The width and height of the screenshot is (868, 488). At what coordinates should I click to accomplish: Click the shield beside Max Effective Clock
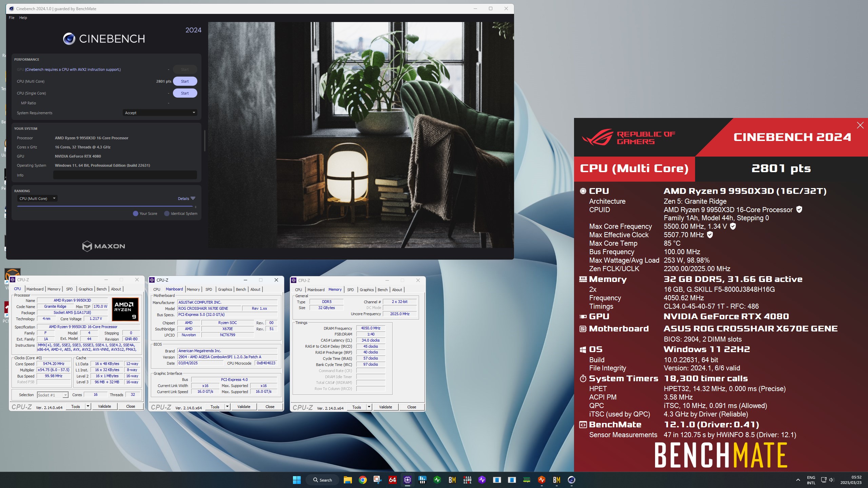pyautogui.click(x=710, y=235)
